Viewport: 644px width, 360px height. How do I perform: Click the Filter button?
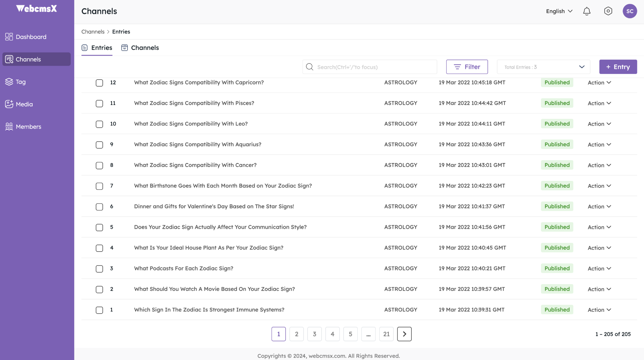[467, 67]
